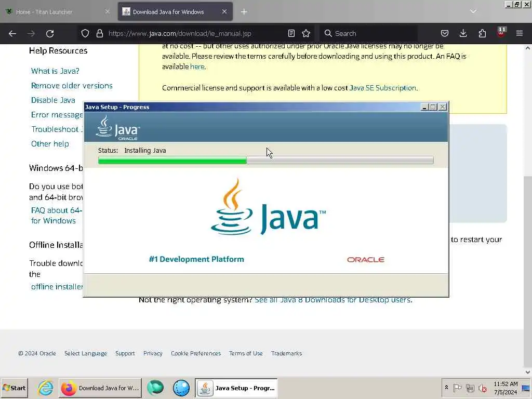Open the network tray icon

pyautogui.click(x=470, y=388)
